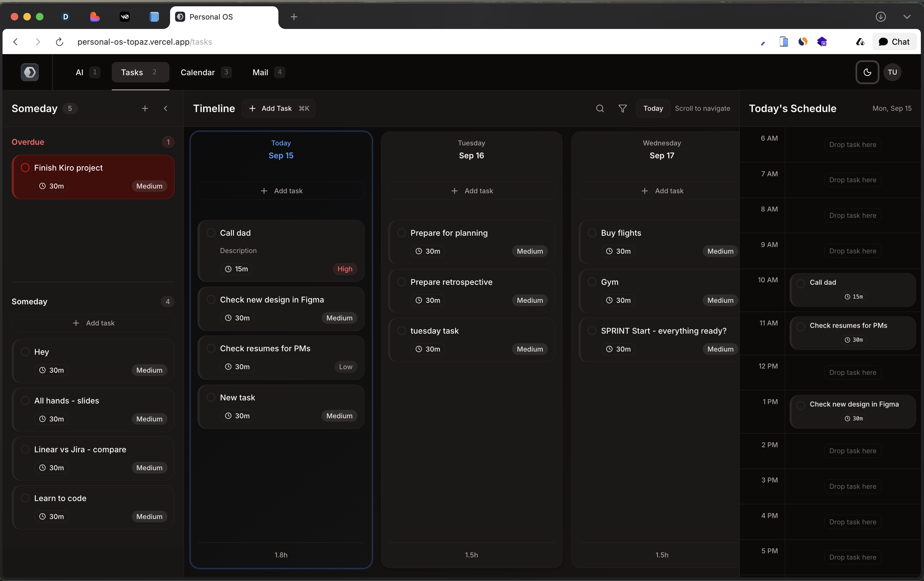
Task: Jump to Today in the timeline
Action: (x=653, y=109)
